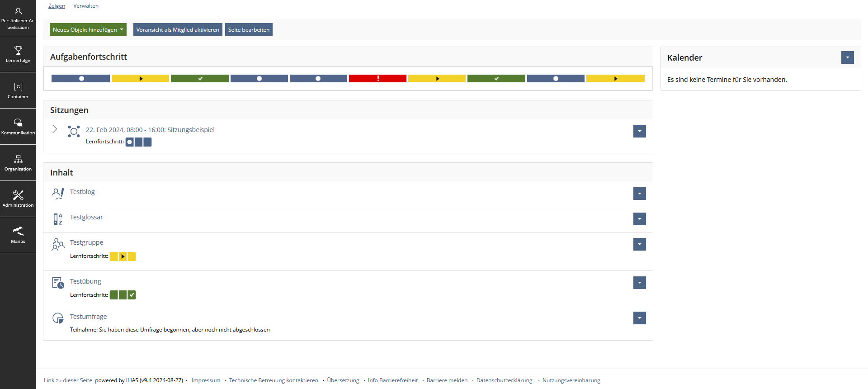This screenshot has width=868, height=389.
Task: Open the Kalender actions dropdown
Action: click(848, 57)
